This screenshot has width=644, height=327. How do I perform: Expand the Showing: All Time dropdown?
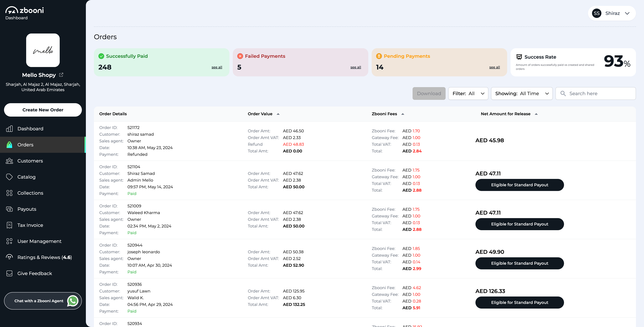tap(522, 93)
